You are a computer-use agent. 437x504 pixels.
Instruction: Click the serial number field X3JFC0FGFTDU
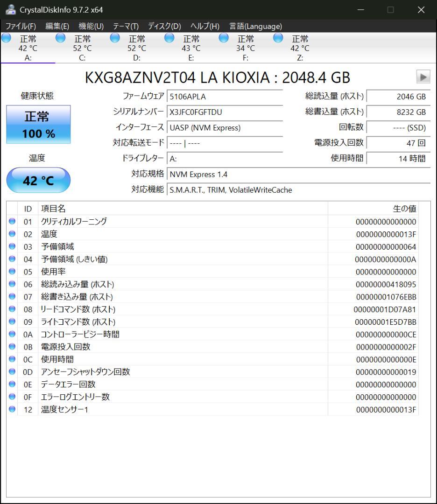[x=225, y=112]
